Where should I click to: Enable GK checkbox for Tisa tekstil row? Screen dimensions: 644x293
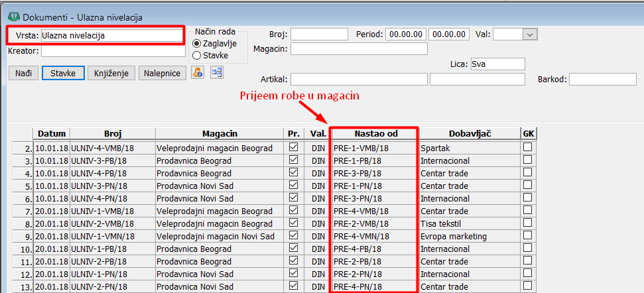point(527,223)
